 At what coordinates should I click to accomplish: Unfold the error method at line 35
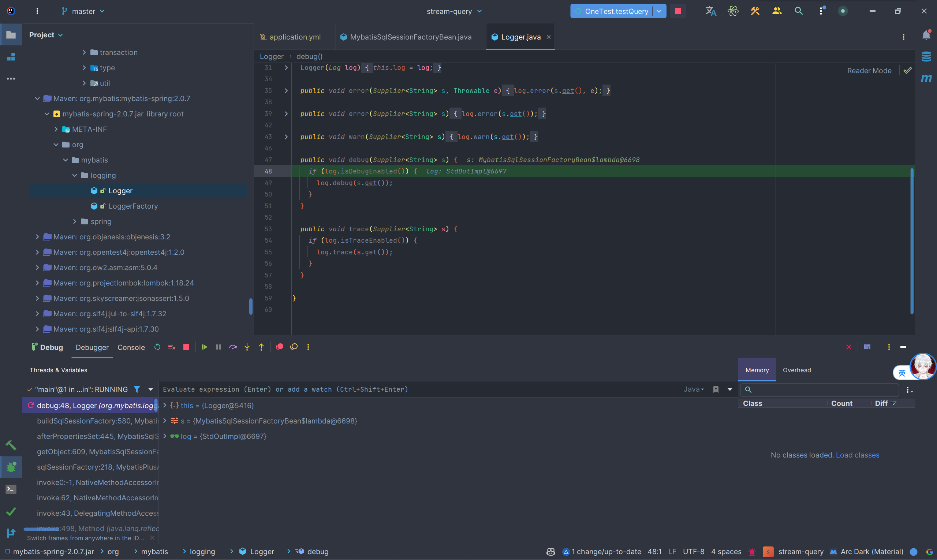click(x=286, y=90)
